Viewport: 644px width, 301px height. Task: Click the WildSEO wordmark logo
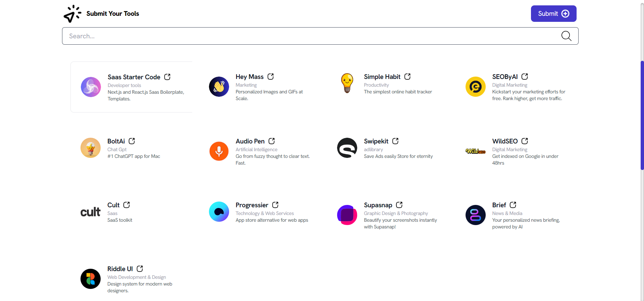coord(476,151)
